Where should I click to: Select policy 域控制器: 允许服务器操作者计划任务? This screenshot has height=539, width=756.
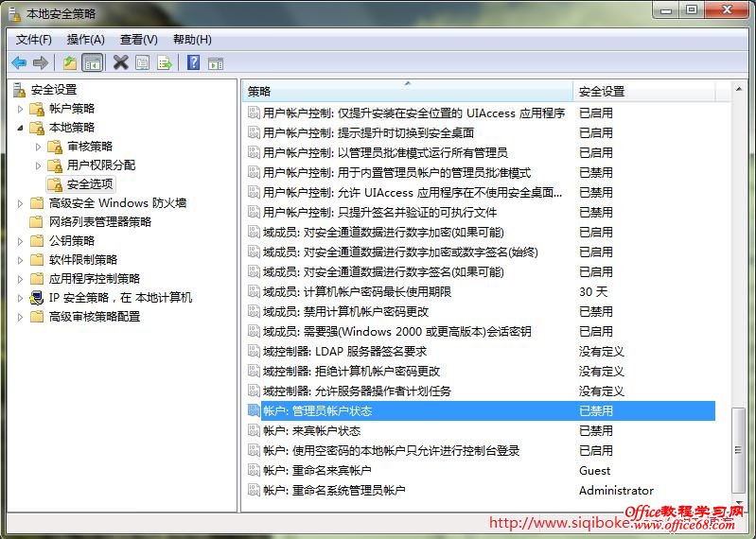click(x=357, y=391)
